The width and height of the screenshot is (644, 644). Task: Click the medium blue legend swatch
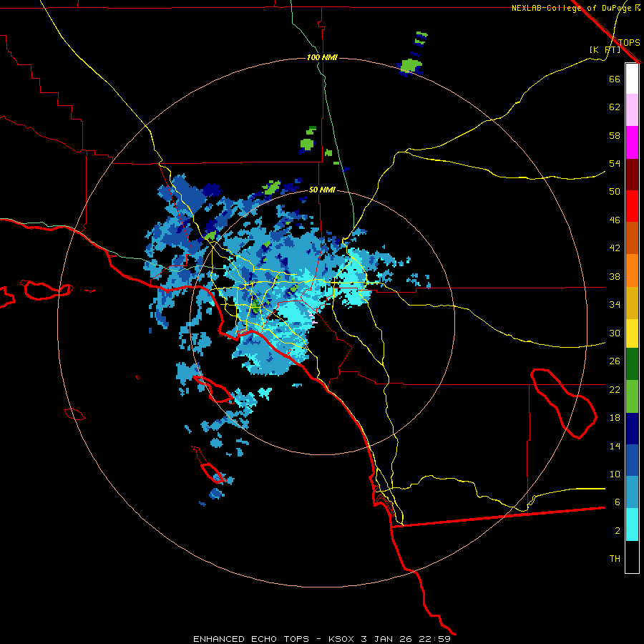(x=632, y=460)
